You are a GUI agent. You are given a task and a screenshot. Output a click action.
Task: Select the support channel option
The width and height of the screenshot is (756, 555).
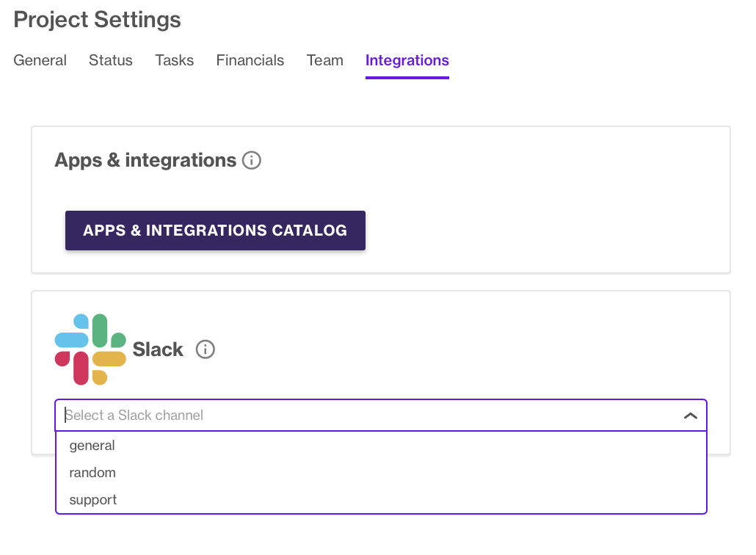point(381,499)
